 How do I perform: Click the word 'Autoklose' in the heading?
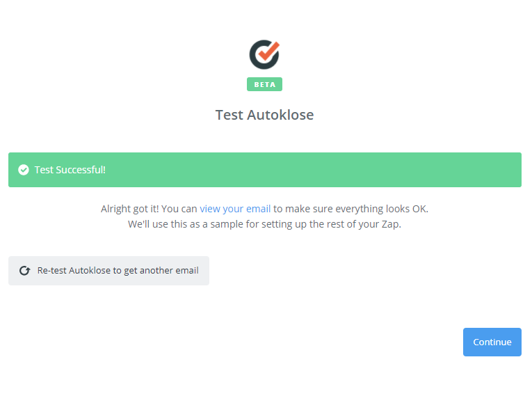[280, 115]
